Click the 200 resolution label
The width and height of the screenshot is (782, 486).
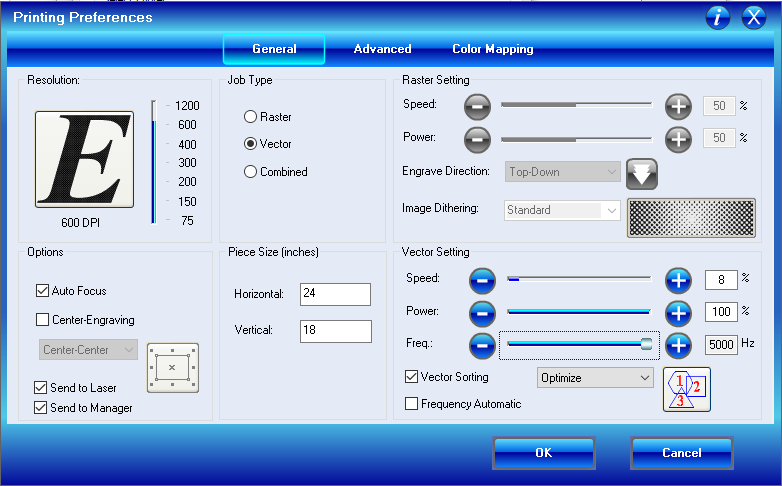click(x=187, y=182)
